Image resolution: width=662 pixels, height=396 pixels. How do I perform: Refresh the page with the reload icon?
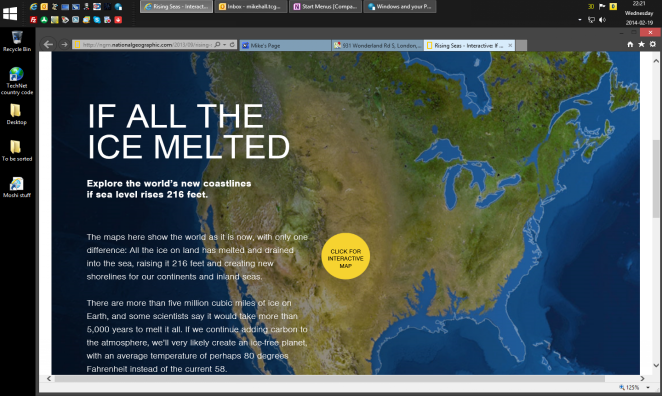232,44
